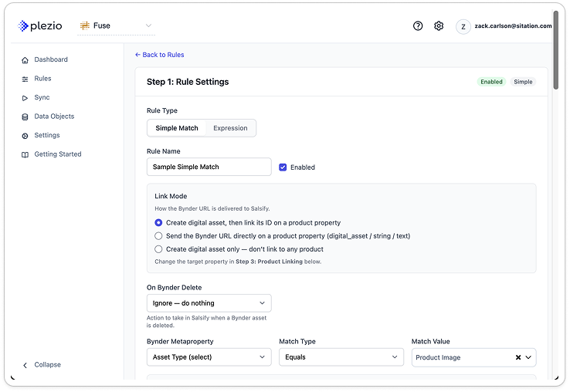Open the settings gear icon
The height and width of the screenshot is (392, 570).
(439, 25)
